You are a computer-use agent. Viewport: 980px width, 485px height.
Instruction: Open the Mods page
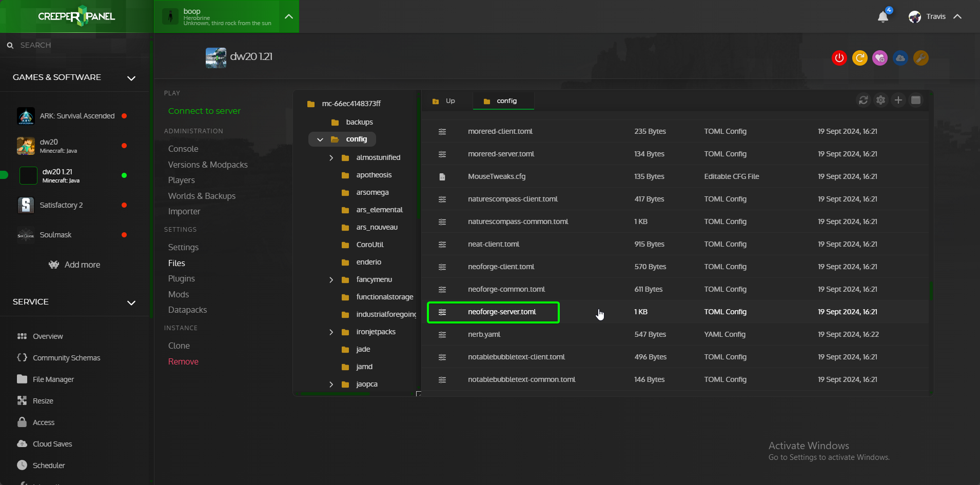(179, 294)
